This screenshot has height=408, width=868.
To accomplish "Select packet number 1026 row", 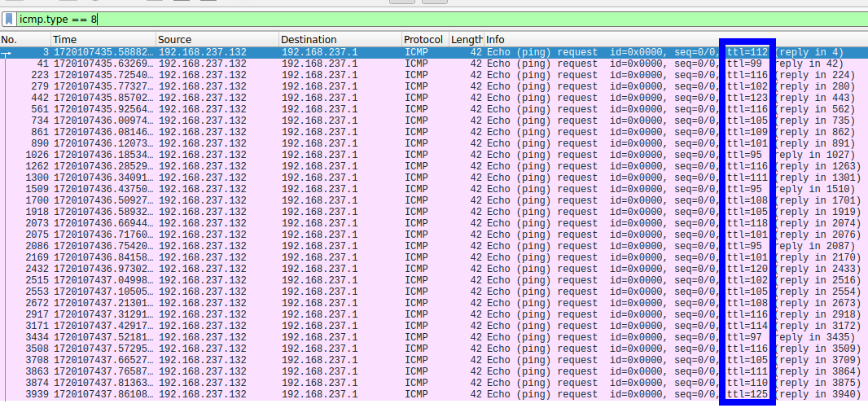I will [x=434, y=155].
